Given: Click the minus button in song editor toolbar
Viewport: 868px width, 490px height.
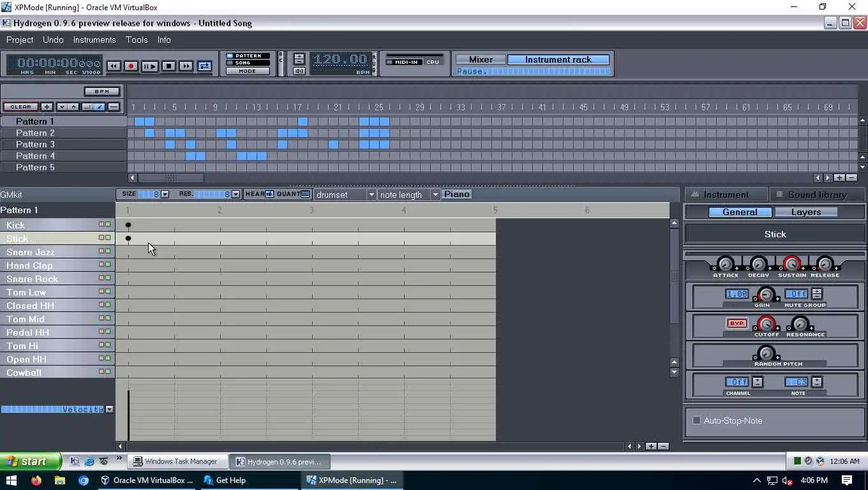Looking at the screenshot, I should pyautogui.click(x=114, y=107).
